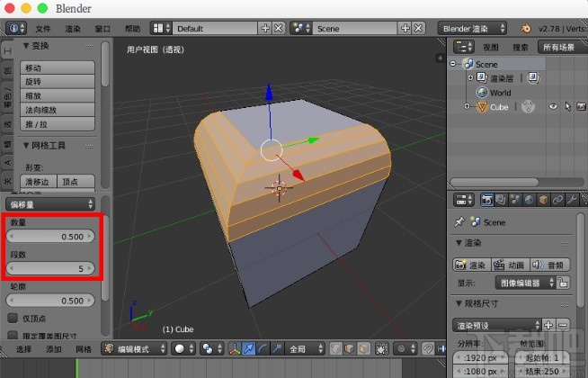Click the 音频 audio button

click(549, 265)
